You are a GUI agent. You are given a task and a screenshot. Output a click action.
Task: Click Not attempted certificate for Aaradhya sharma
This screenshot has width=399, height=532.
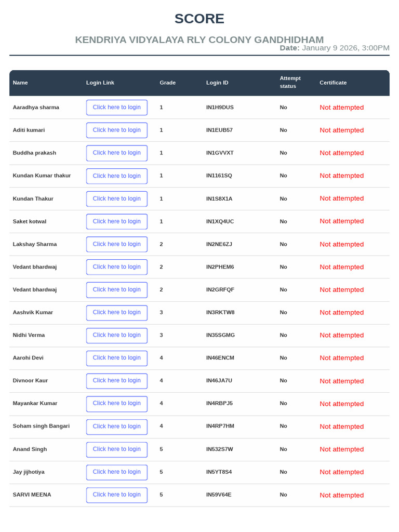point(342,107)
